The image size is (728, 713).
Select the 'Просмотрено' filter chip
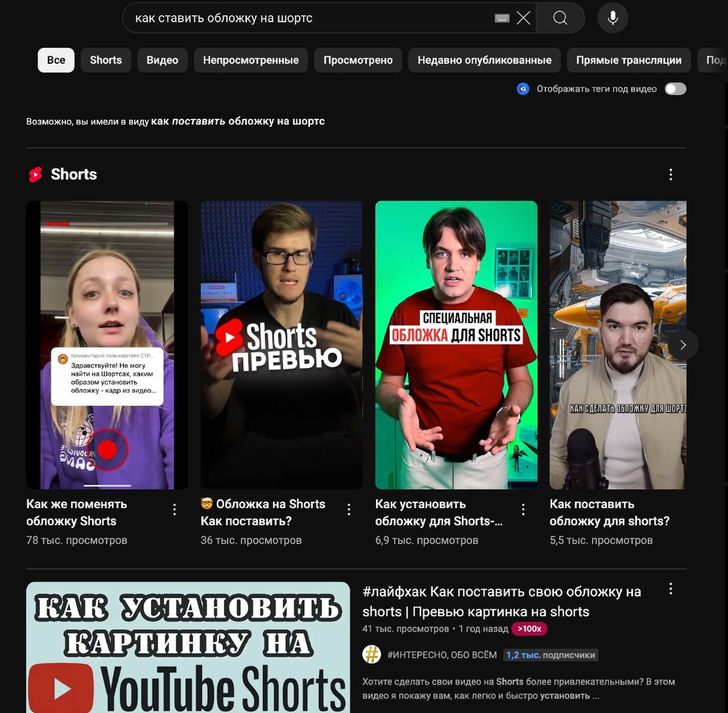click(x=358, y=60)
